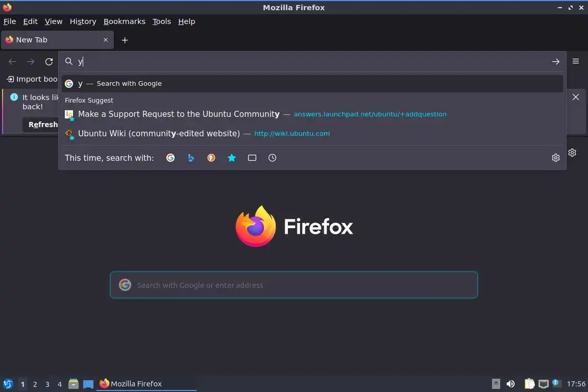The width and height of the screenshot is (588, 392).
Task: Click the magnifier icon in the address bar
Action: coord(68,62)
